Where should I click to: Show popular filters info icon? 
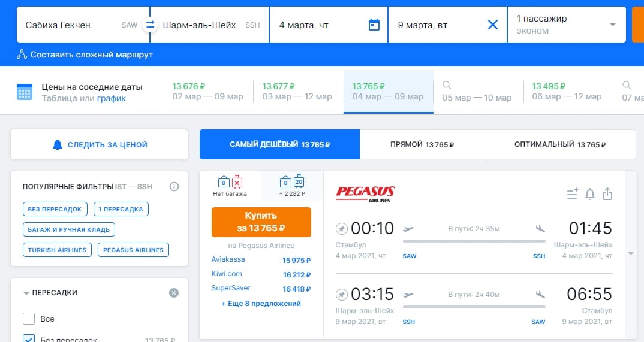(174, 187)
